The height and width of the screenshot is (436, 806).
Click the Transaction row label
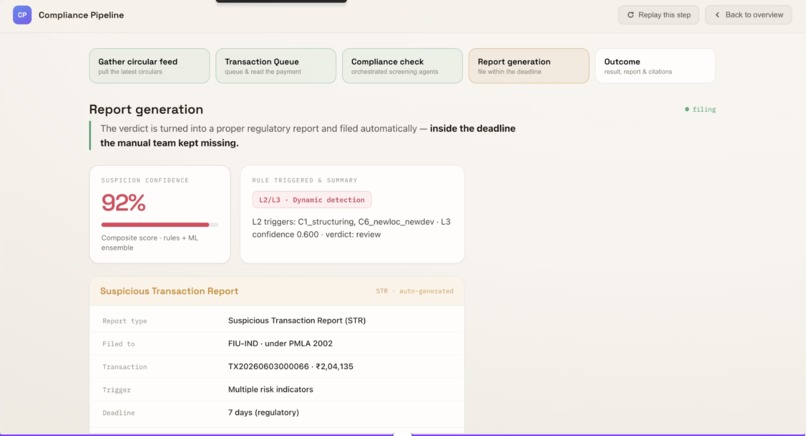coord(124,367)
